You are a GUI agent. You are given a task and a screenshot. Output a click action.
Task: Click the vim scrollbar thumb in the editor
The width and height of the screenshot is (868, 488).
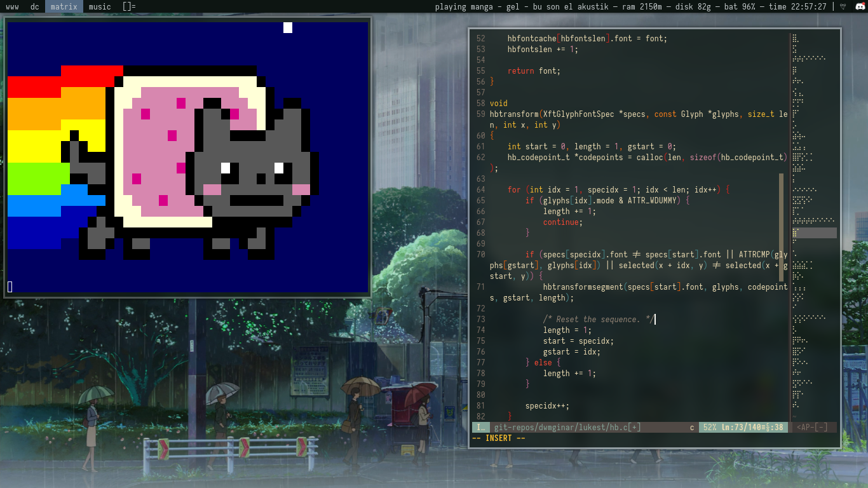tap(782, 227)
